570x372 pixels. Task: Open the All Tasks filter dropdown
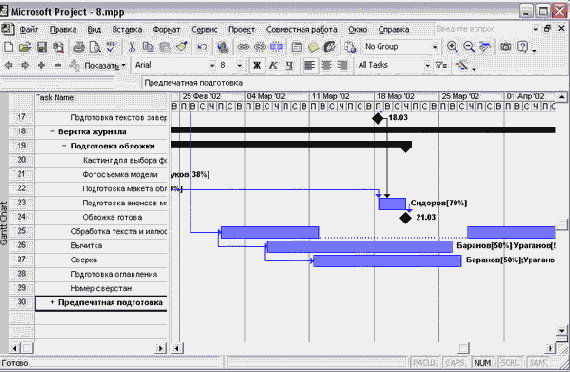point(428,65)
